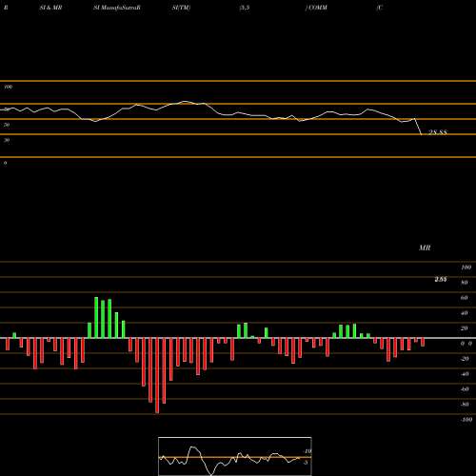Click the '40' label on histogram axis
476x476 pixels.
click(x=465, y=313)
